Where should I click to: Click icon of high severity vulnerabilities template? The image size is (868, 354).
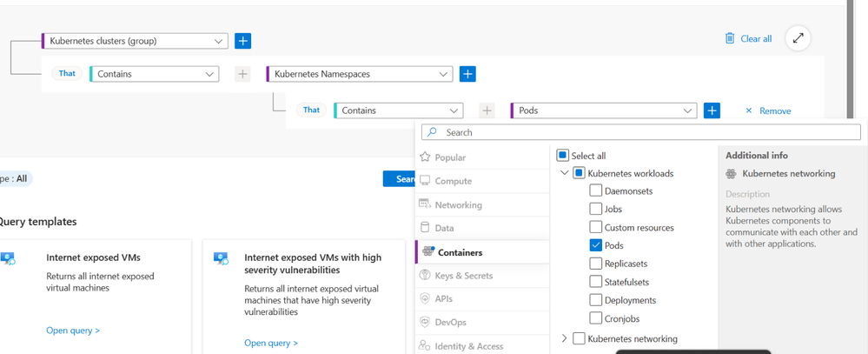[222, 258]
